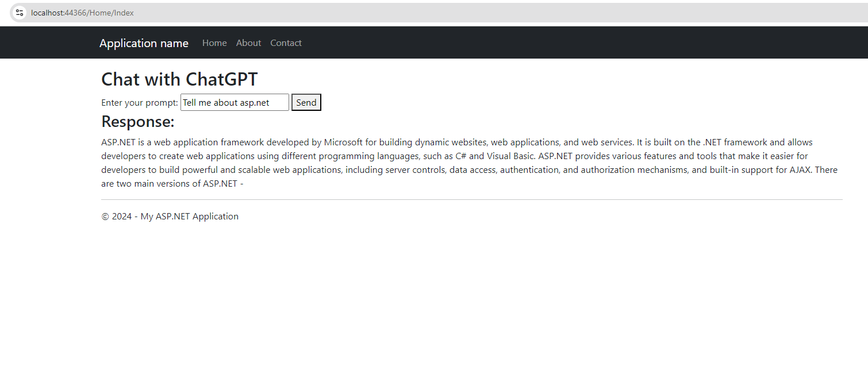
Task: Click the Send button
Action: [306, 103]
